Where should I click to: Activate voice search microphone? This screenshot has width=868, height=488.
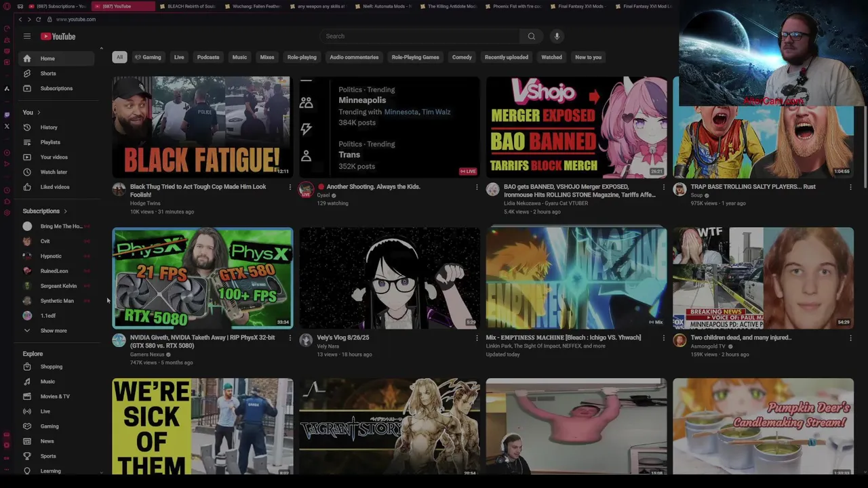click(557, 36)
